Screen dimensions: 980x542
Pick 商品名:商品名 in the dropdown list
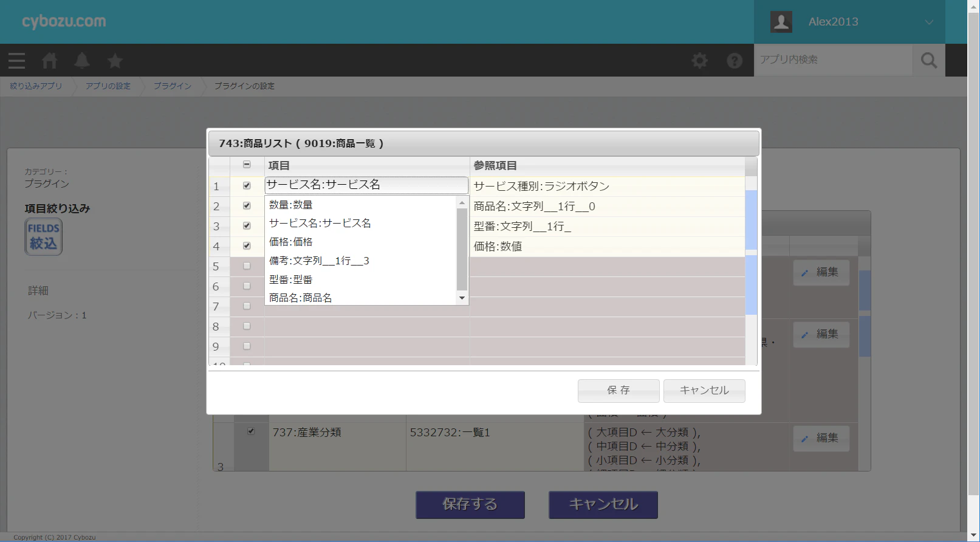pos(361,298)
